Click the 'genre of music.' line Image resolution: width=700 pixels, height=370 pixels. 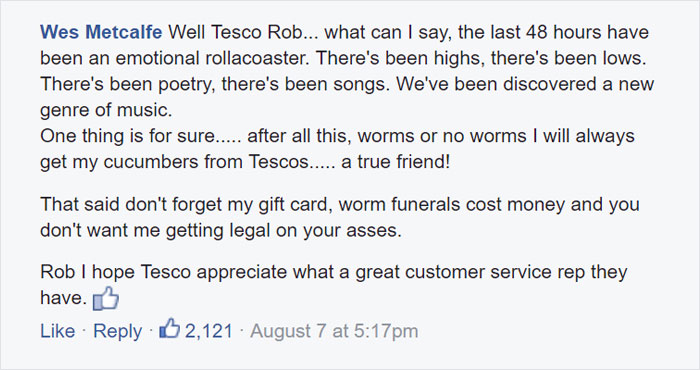(x=106, y=110)
